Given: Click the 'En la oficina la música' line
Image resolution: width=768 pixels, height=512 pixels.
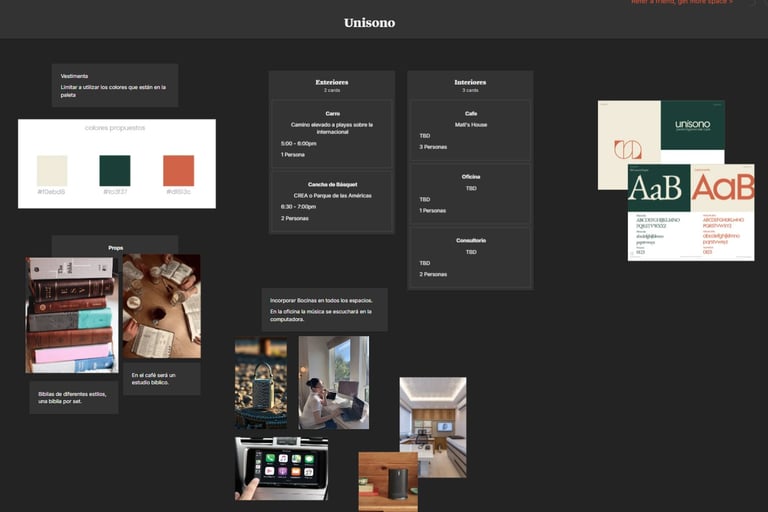Looking at the screenshot, I should [x=321, y=315].
